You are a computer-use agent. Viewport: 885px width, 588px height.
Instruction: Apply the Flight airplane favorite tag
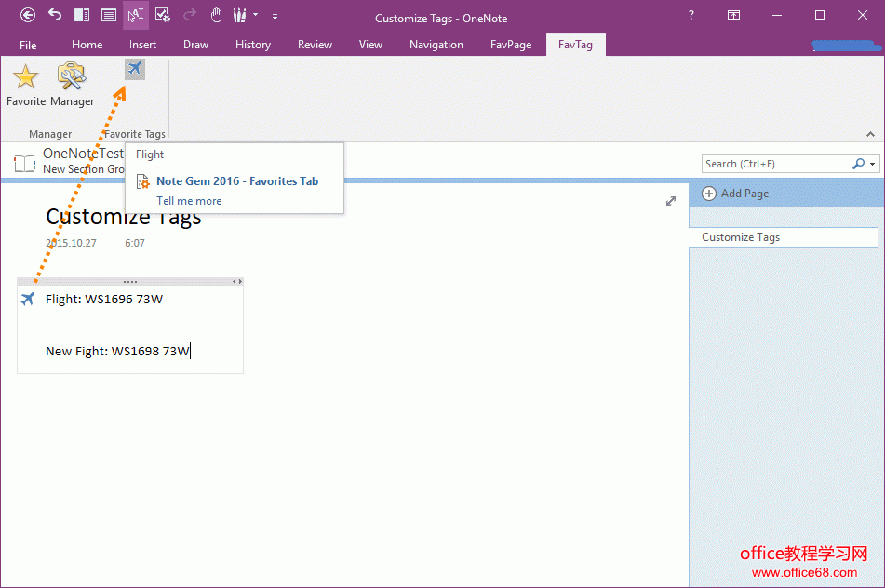click(135, 69)
